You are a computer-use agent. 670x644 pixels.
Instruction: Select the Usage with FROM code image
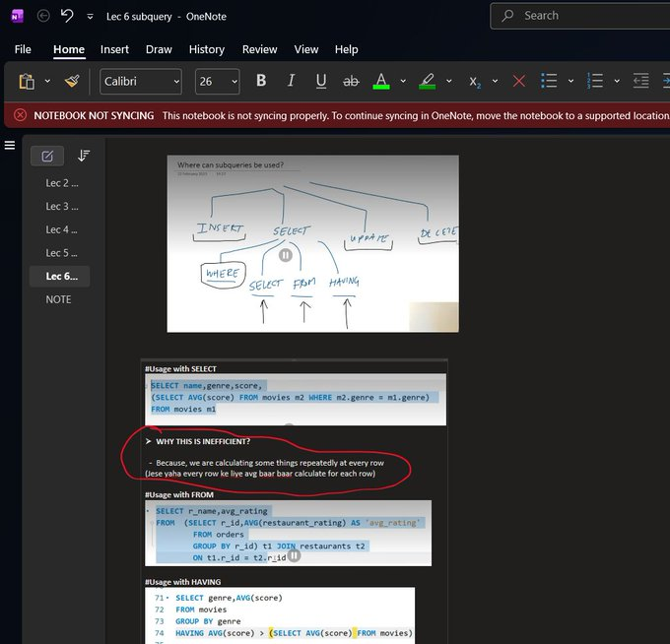pyautogui.click(x=289, y=534)
